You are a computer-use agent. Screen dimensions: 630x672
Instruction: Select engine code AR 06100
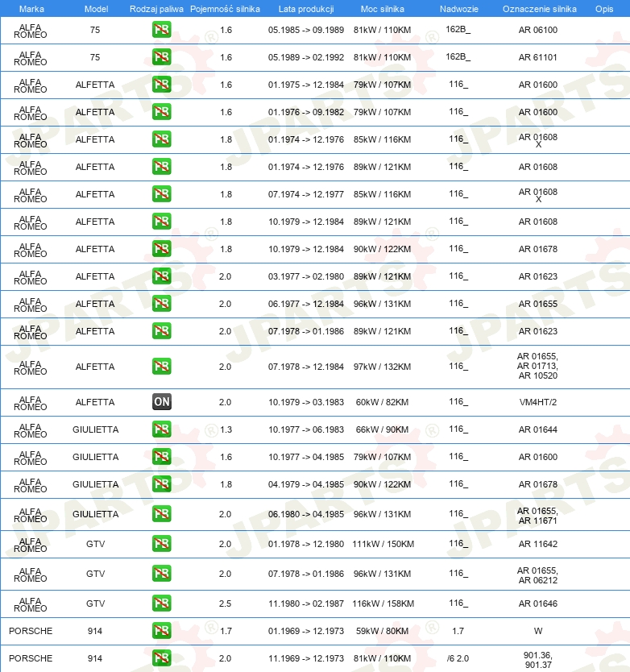[x=538, y=30]
